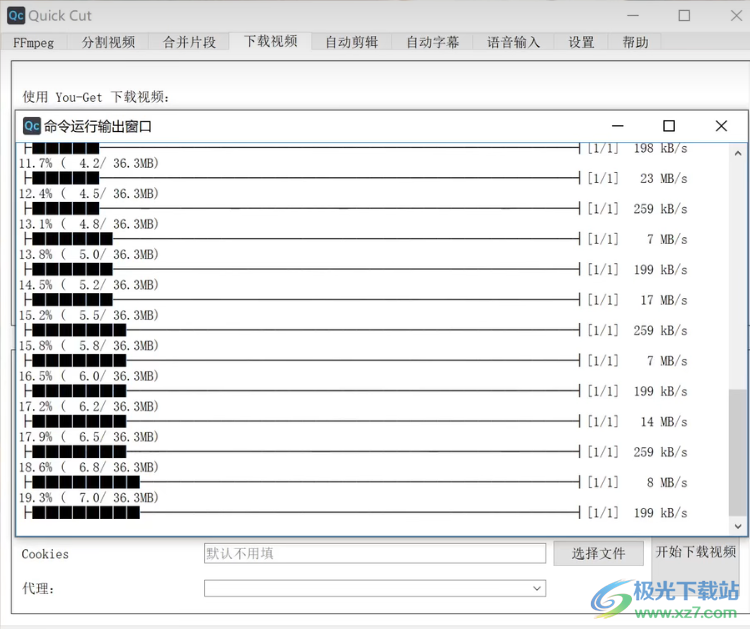This screenshot has width=750, height=629.
Task: Click the output window scroll down arrow
Action: click(738, 526)
